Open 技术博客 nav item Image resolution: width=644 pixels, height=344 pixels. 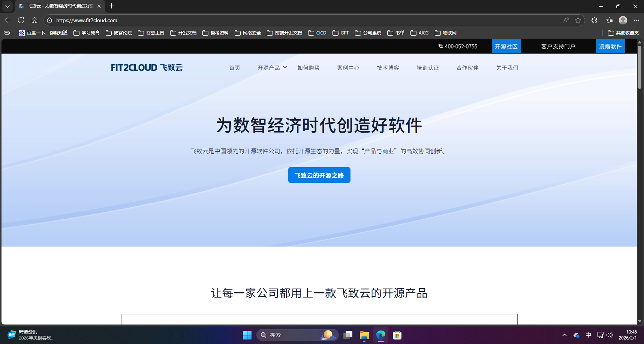click(388, 68)
